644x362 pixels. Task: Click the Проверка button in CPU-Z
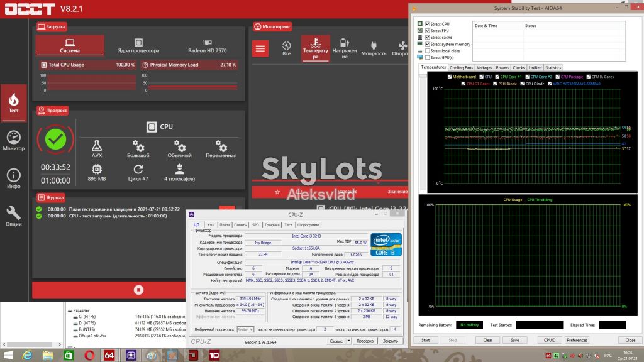pos(365,341)
